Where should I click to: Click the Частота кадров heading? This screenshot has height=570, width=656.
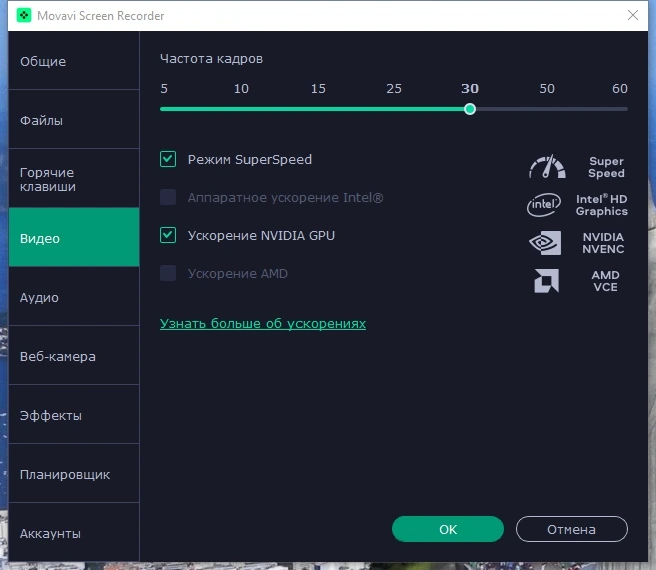pos(211,59)
